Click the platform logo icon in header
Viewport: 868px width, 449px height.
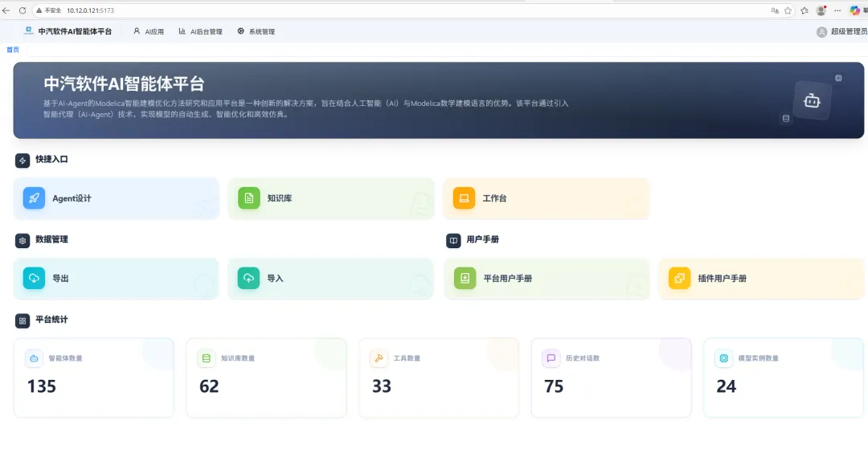28,31
